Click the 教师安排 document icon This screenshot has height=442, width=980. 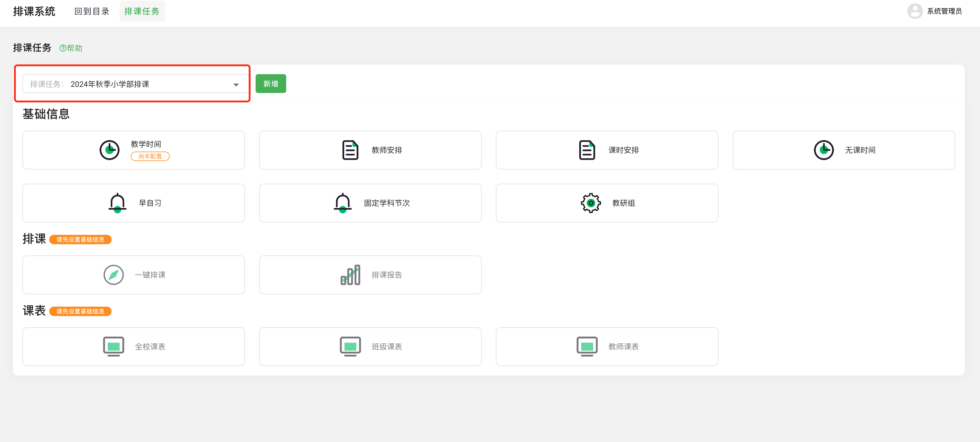tap(350, 150)
